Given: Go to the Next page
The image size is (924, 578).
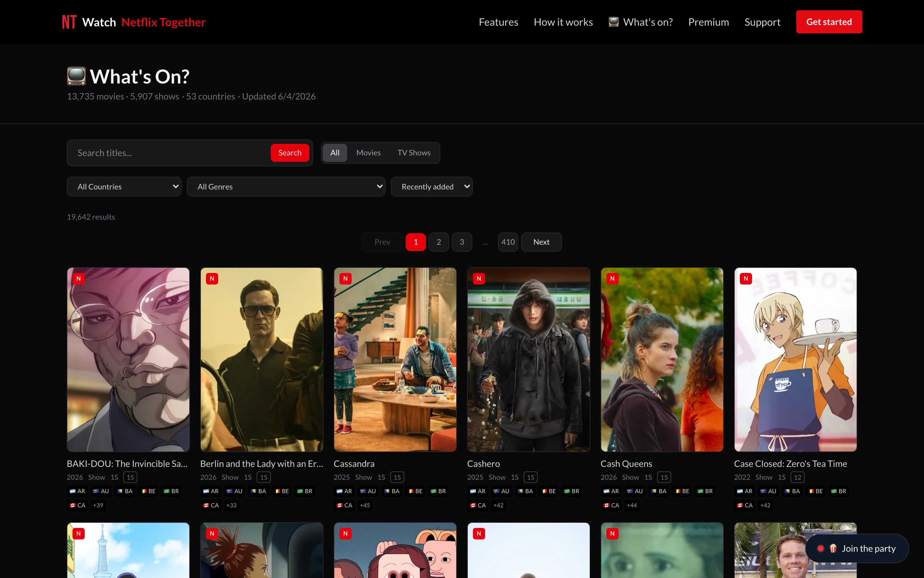Looking at the screenshot, I should click(x=541, y=242).
